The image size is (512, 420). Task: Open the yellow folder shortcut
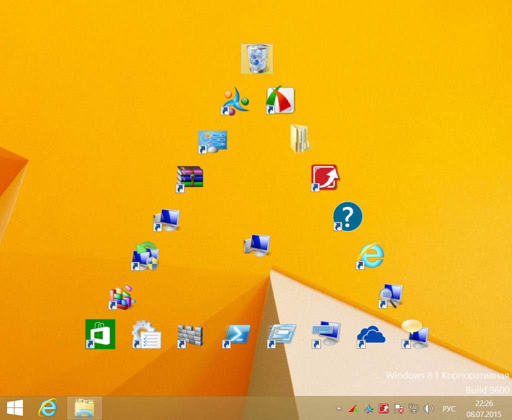pos(300,138)
